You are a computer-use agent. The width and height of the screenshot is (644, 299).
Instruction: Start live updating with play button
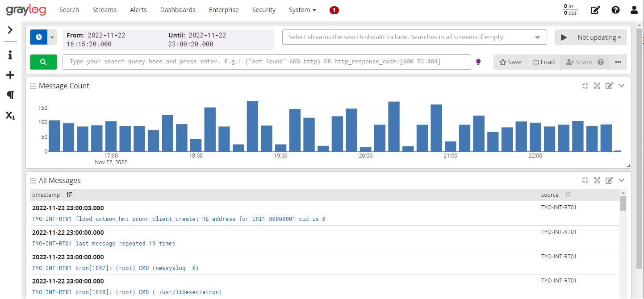[564, 37]
